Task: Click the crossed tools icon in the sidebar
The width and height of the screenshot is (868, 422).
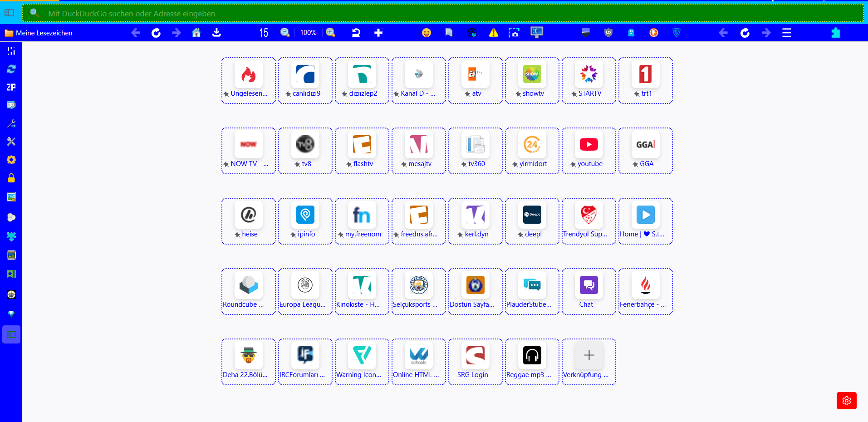Action: [x=11, y=142]
